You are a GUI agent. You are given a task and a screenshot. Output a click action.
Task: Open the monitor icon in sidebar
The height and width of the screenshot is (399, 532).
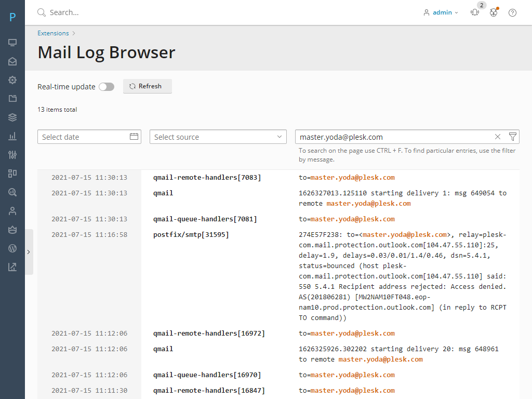[12, 43]
